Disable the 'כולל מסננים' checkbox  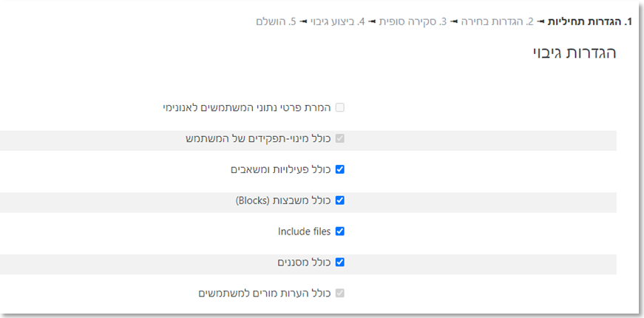click(340, 263)
